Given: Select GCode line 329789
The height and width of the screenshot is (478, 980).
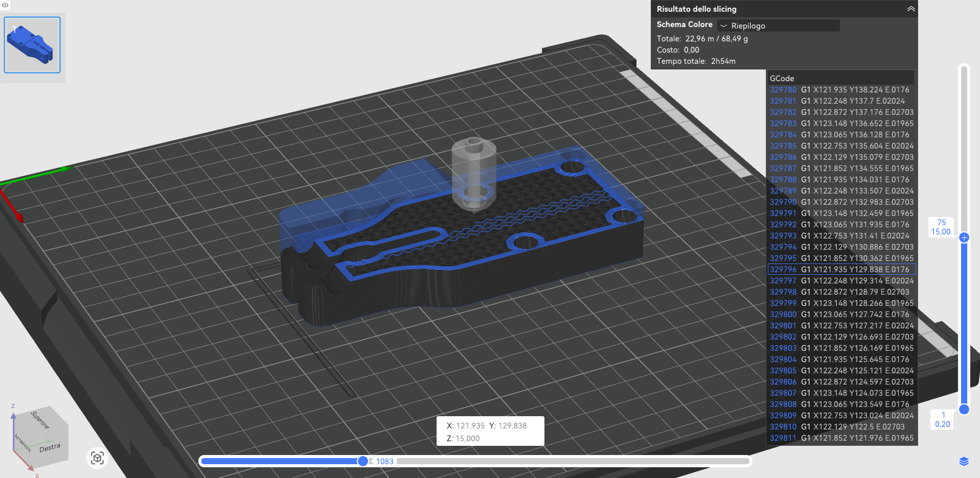Looking at the screenshot, I should [x=841, y=190].
